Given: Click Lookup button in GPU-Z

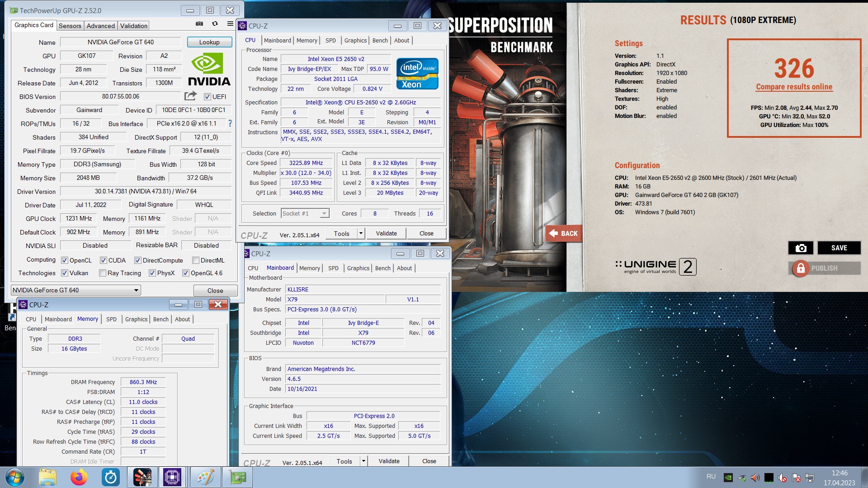Looking at the screenshot, I should [209, 42].
